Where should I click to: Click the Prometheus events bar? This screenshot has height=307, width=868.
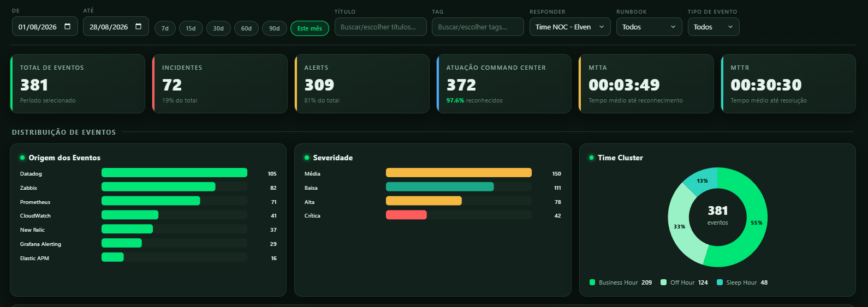click(151, 201)
